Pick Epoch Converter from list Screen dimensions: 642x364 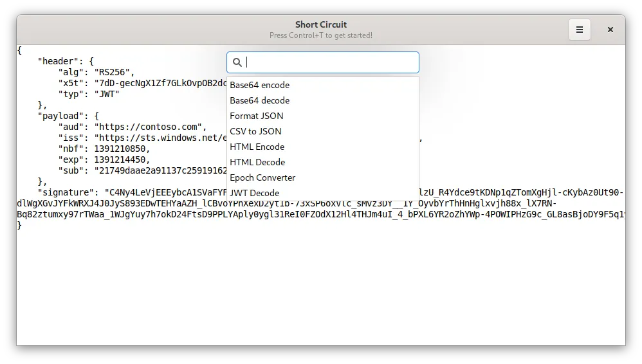[x=323, y=177]
